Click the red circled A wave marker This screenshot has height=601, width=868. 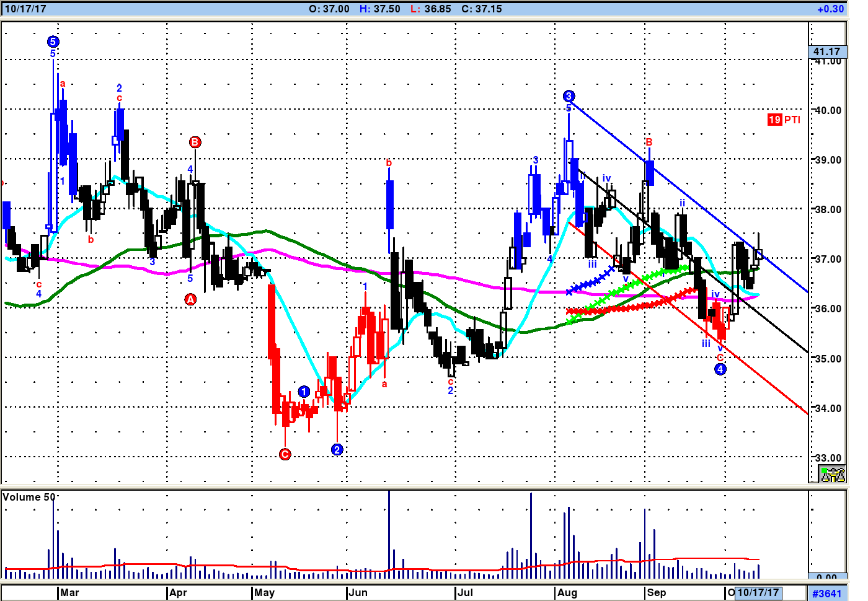click(190, 299)
